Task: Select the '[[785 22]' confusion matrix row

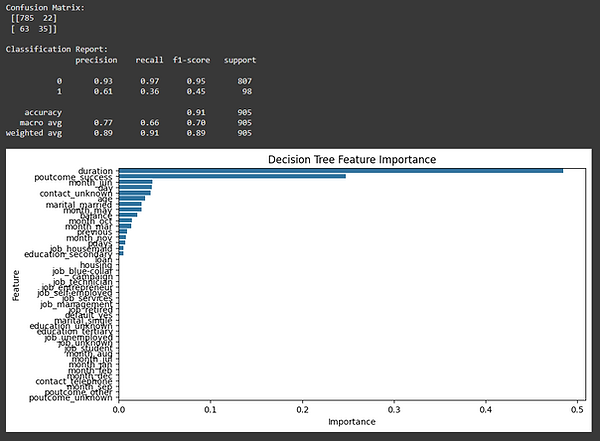Action: 34,18
